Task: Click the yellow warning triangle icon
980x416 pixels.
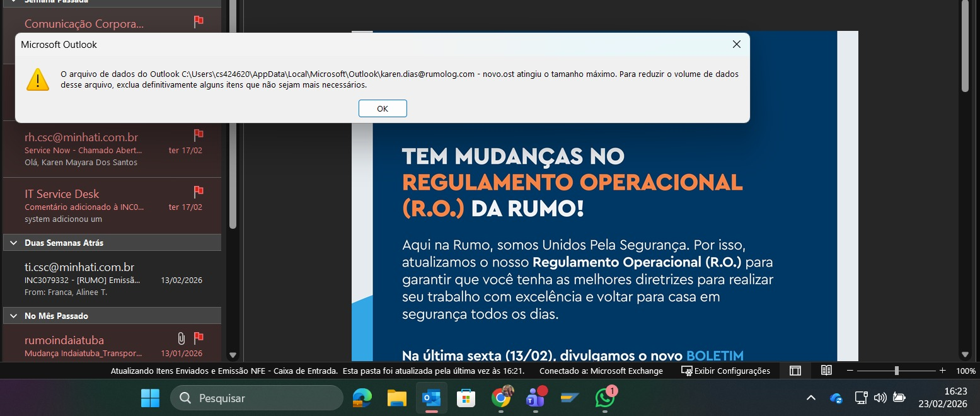Action: [x=38, y=79]
